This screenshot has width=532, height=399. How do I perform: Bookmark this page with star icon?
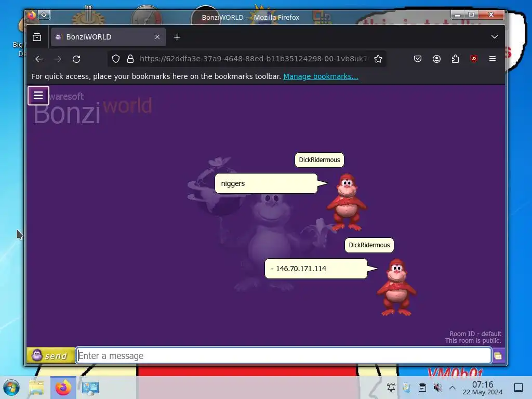tap(378, 59)
